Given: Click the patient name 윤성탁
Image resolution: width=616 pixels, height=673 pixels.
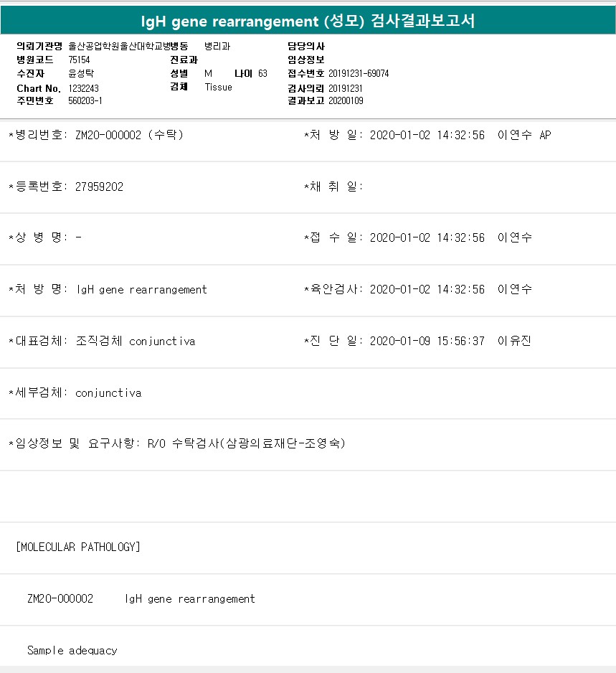Looking at the screenshot, I should pyautogui.click(x=81, y=73).
